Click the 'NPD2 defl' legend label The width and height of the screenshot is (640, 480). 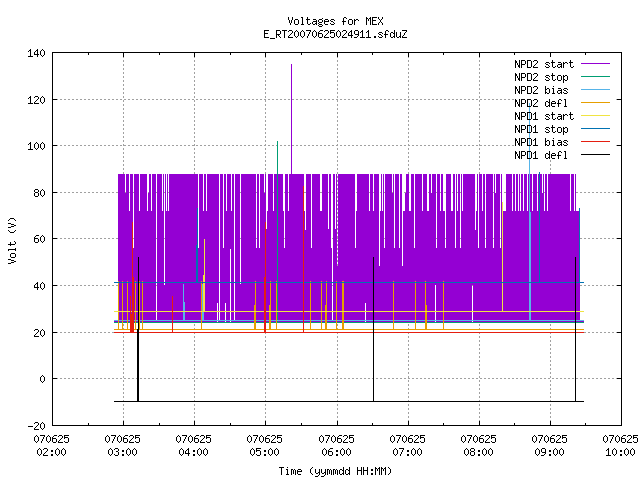[x=541, y=103]
